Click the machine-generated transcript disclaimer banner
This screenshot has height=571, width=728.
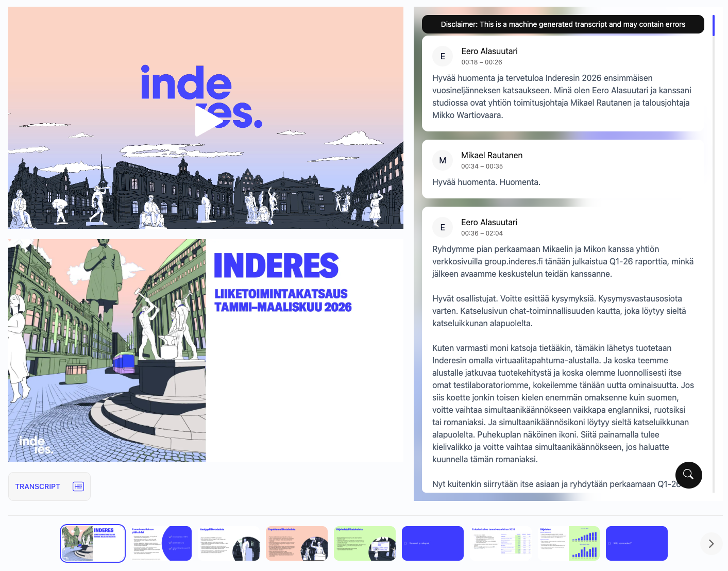click(x=563, y=24)
